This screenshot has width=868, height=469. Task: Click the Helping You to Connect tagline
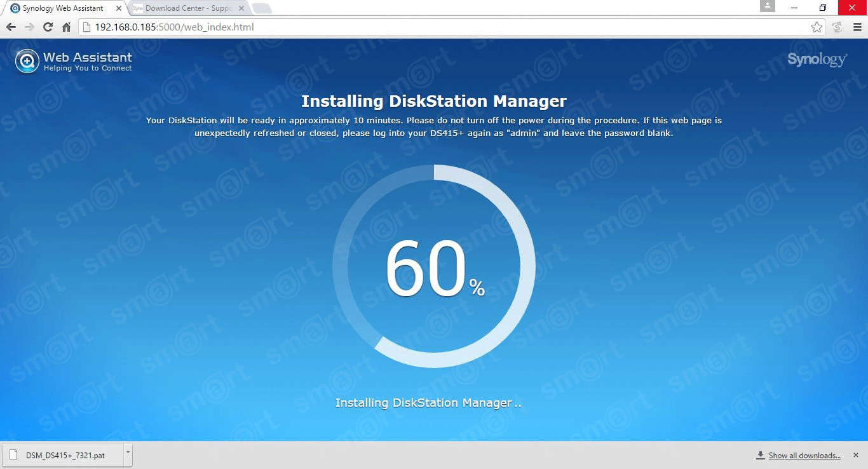point(88,68)
